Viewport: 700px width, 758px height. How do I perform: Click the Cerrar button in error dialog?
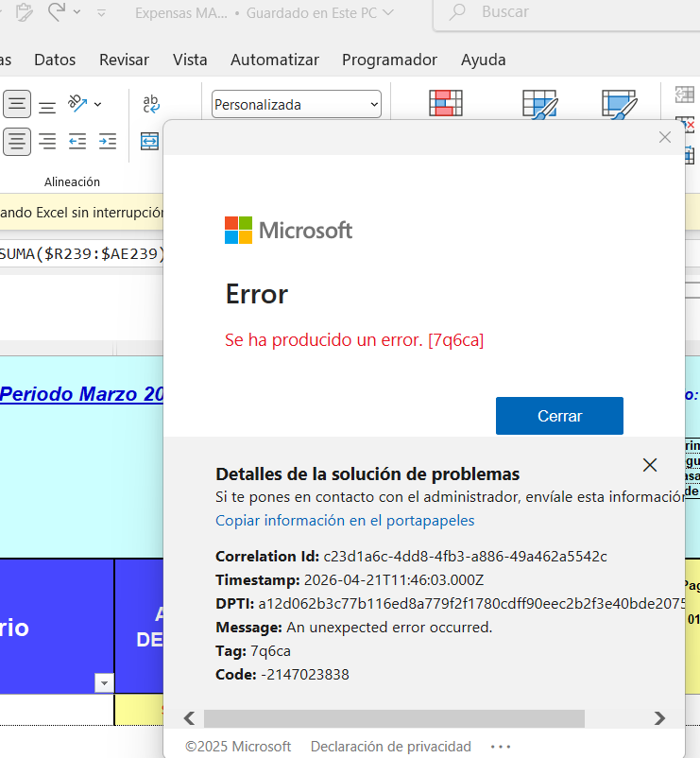[559, 416]
